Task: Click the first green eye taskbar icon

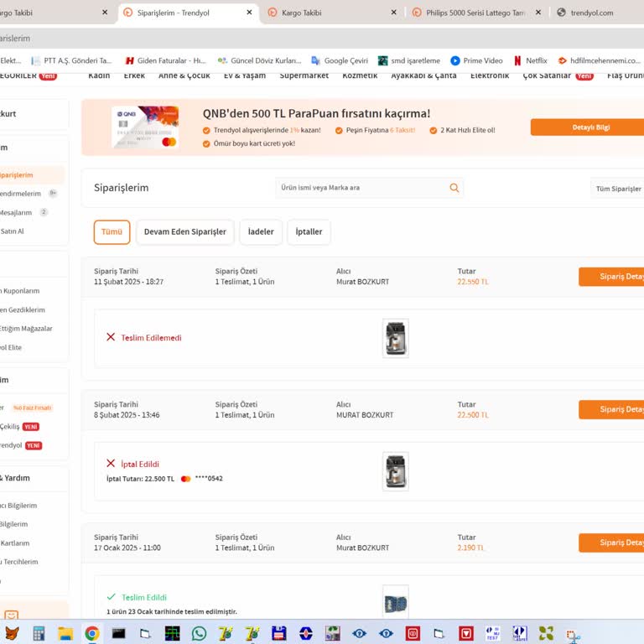Action: 359,633
